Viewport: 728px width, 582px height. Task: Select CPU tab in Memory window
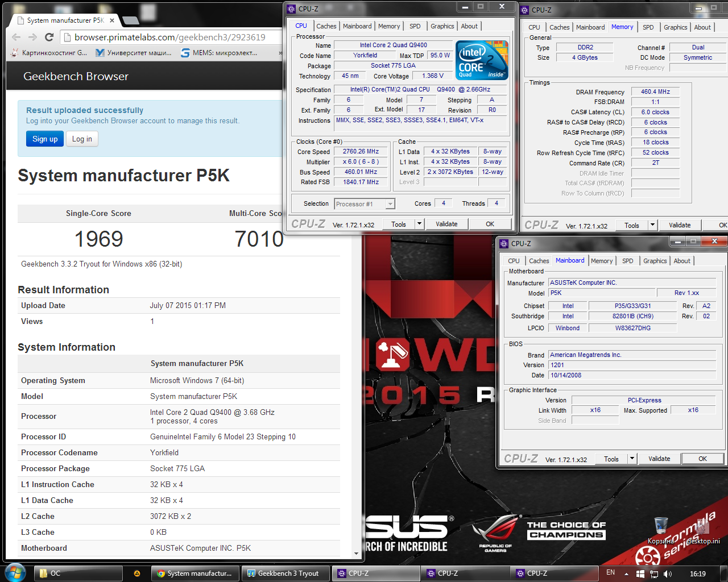tap(534, 27)
